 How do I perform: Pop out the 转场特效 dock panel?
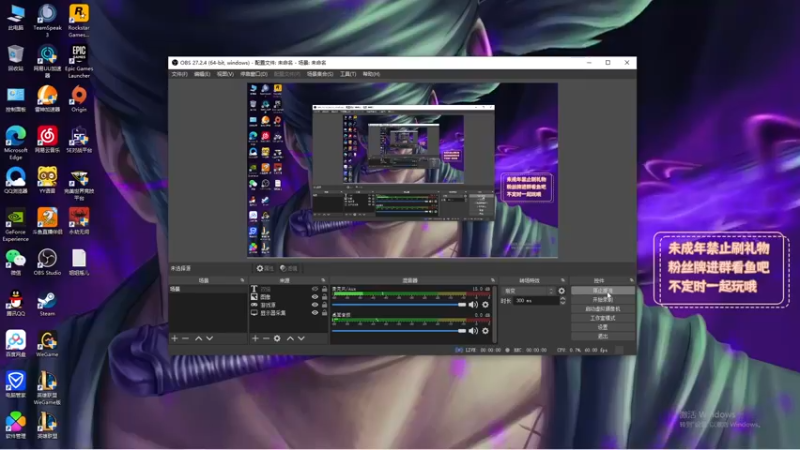tap(563, 280)
